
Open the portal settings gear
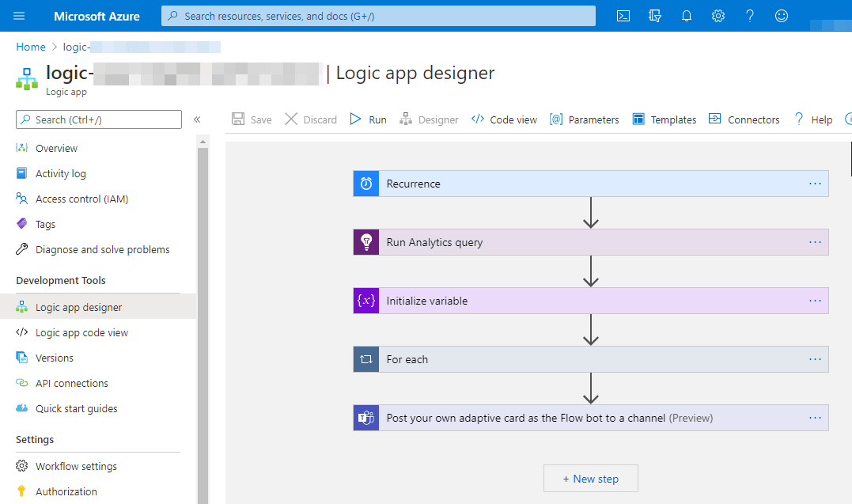coord(718,16)
